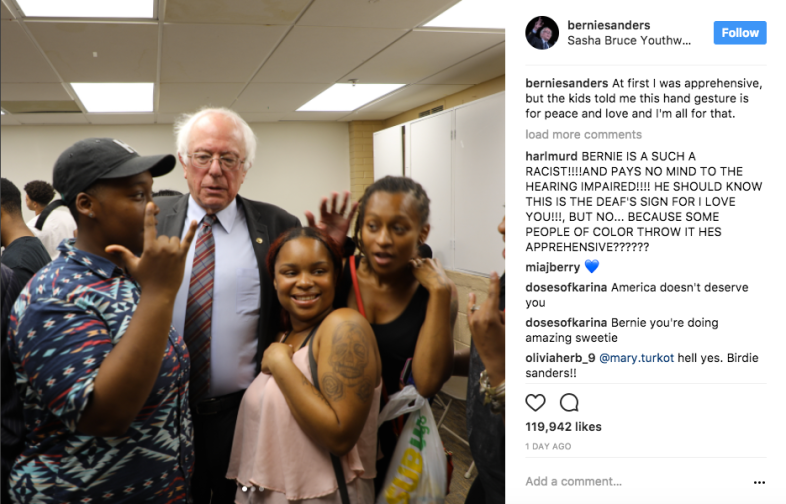786x504 pixels.
Task: Open the three-dot more options menu
Action: pyautogui.click(x=759, y=482)
